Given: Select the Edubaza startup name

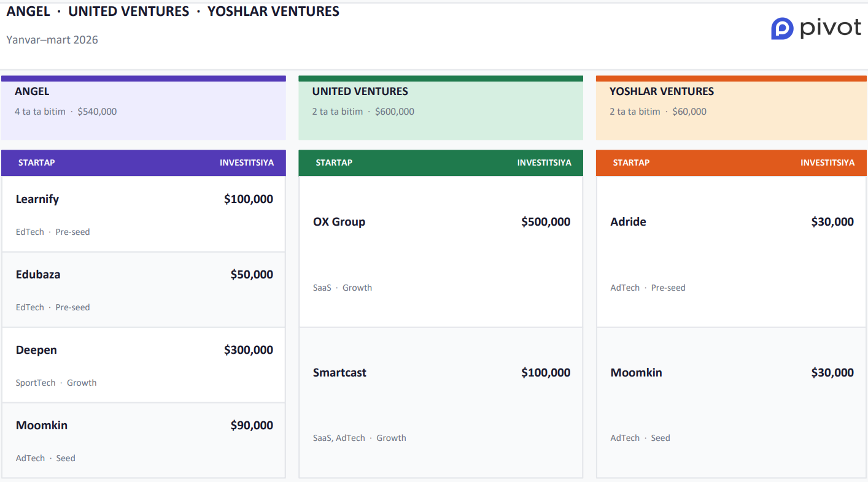Looking at the screenshot, I should point(38,275).
